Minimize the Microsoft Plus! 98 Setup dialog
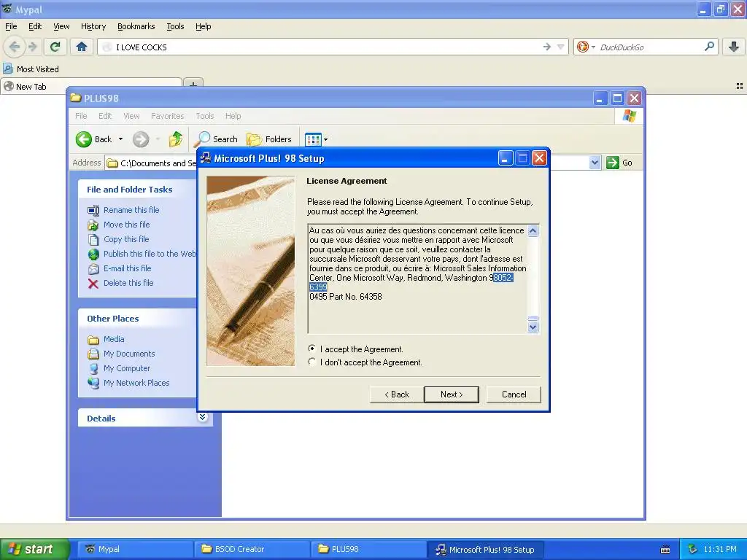This screenshot has width=747, height=560. [x=505, y=158]
